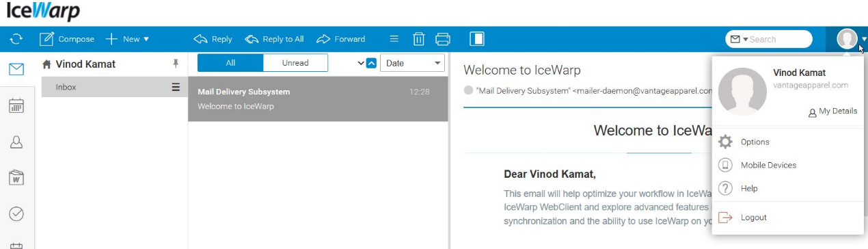The width and height of the screenshot is (868, 249).
Task: Click the Forward button
Action: (341, 39)
